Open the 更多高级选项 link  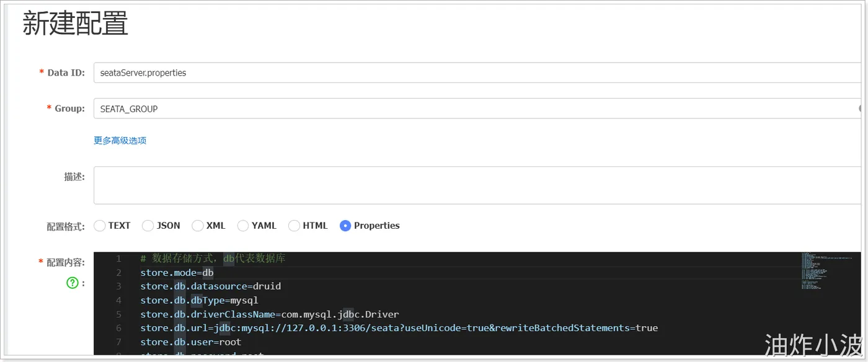120,140
